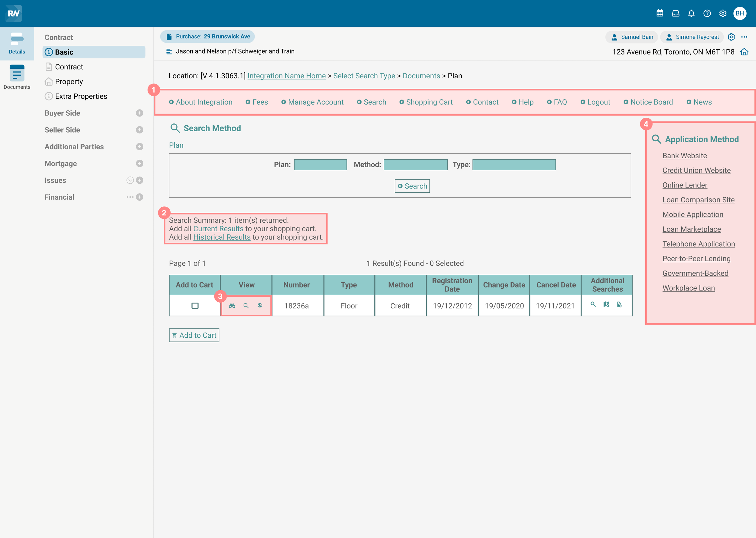Click the globe view icon in results row

pos(260,305)
